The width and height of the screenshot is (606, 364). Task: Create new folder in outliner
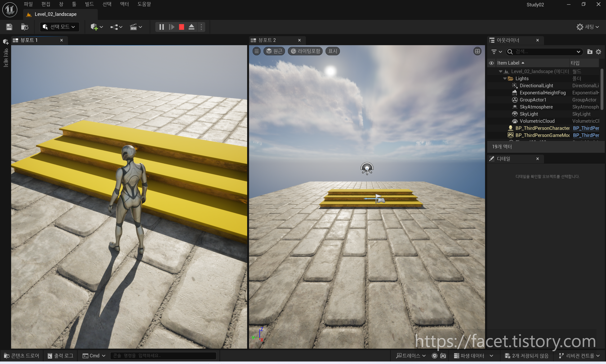point(590,52)
